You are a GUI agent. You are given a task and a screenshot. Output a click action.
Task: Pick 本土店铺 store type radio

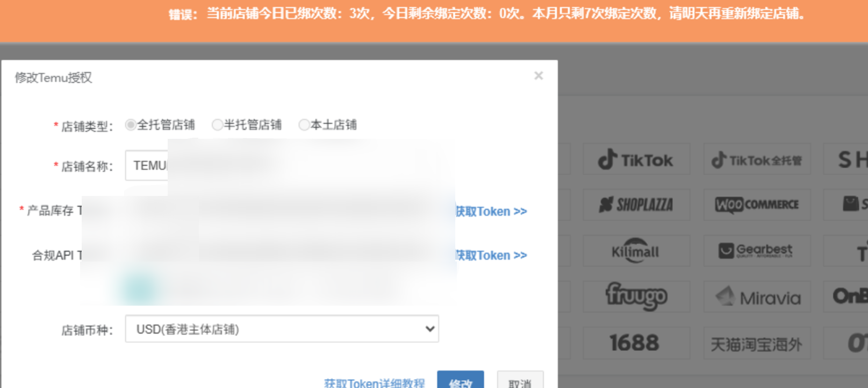click(304, 125)
